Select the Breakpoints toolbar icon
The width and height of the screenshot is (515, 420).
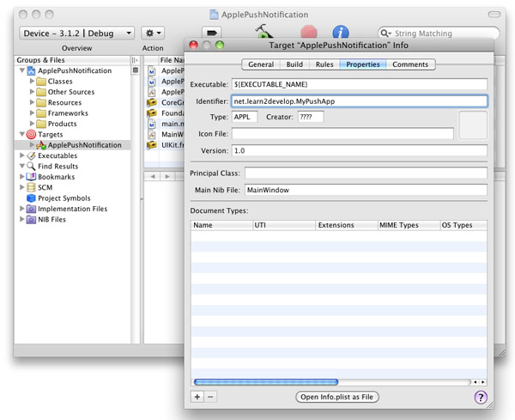pyautogui.click(x=211, y=33)
